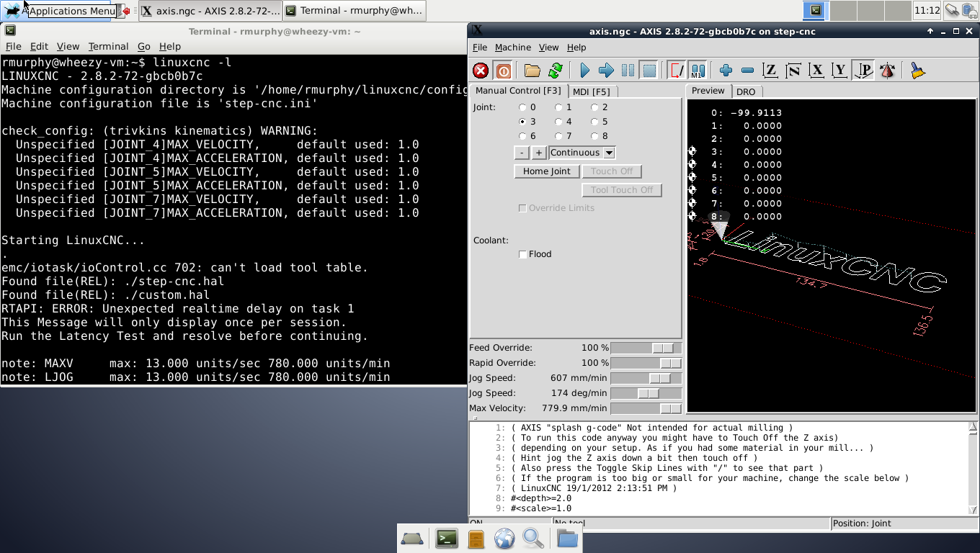The width and height of the screenshot is (980, 553).
Task: Open the File menu in AXIS
Action: pos(480,48)
